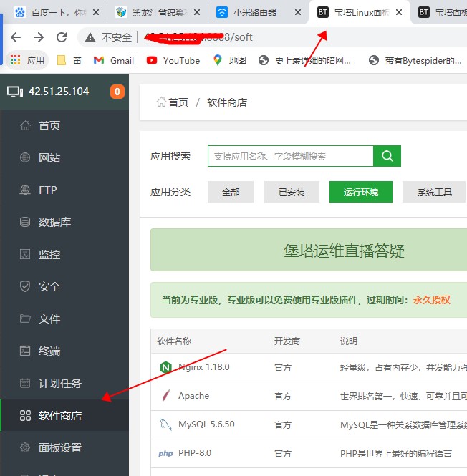Open the 带有Bytespider的 bookmark
This screenshot has width=467, height=476.
point(415,60)
